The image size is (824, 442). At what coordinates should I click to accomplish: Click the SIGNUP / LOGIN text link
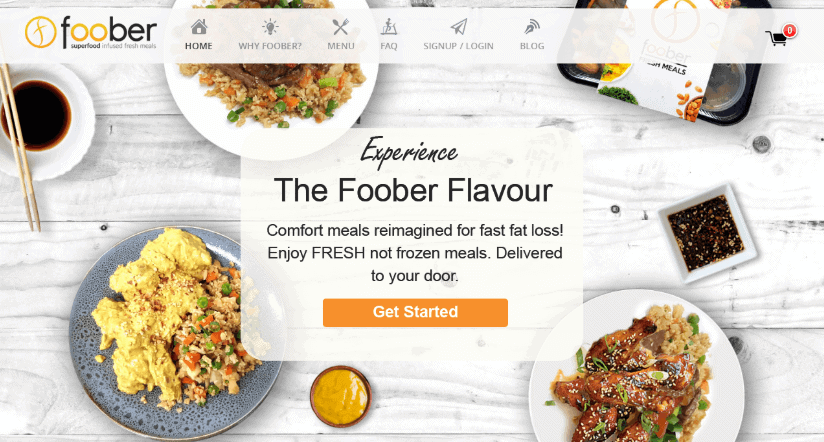coord(458,46)
